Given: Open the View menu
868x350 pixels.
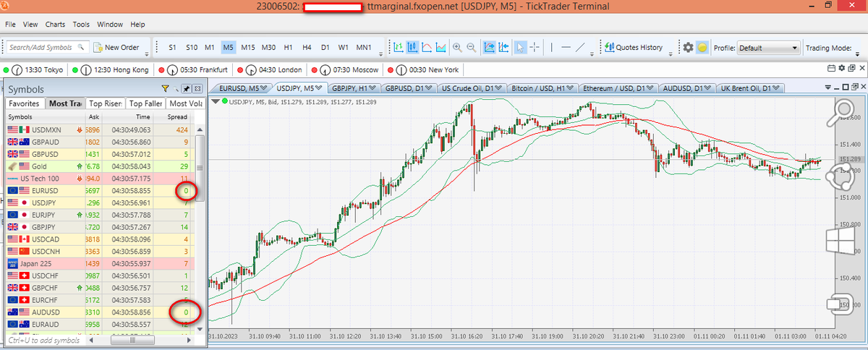Looking at the screenshot, I should point(30,25).
